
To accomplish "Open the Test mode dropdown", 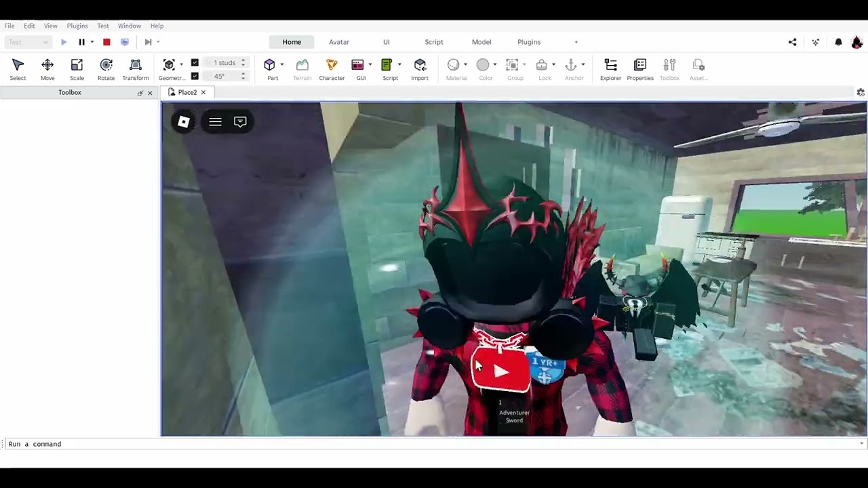I will [x=28, y=42].
